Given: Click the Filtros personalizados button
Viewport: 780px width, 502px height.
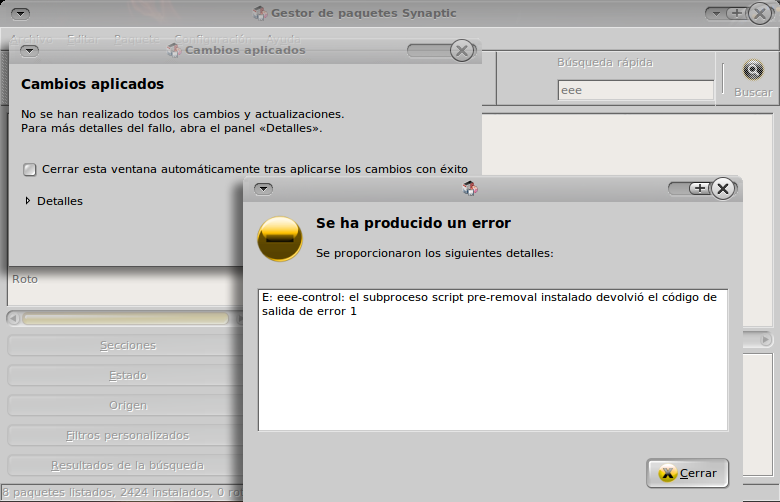Looking at the screenshot, I should pos(127,435).
